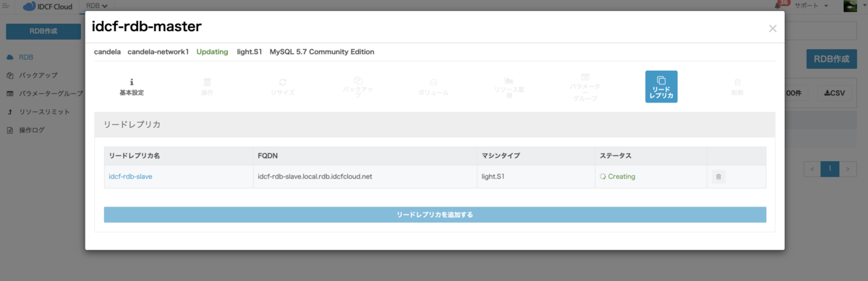Click the IDCF Cloud logo
868x281 pixels.
[x=47, y=7]
